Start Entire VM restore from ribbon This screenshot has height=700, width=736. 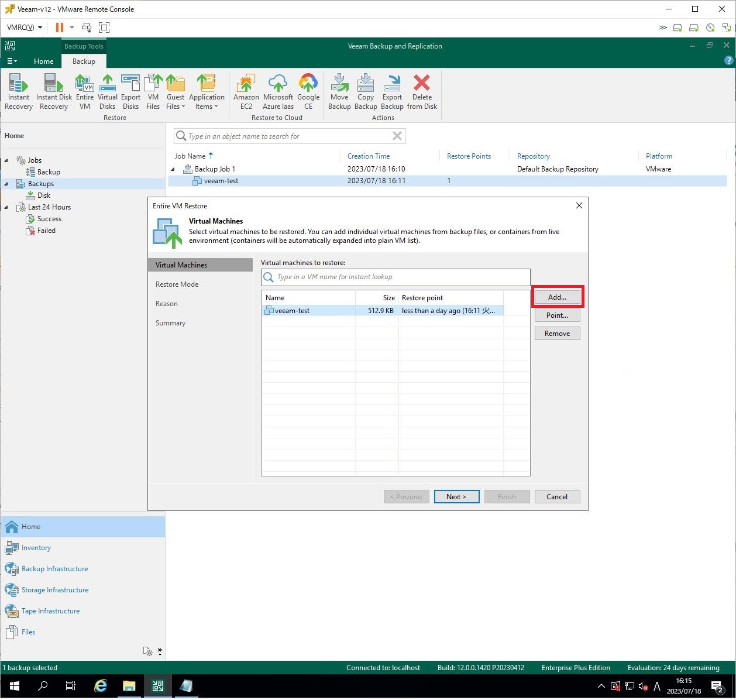(85, 92)
